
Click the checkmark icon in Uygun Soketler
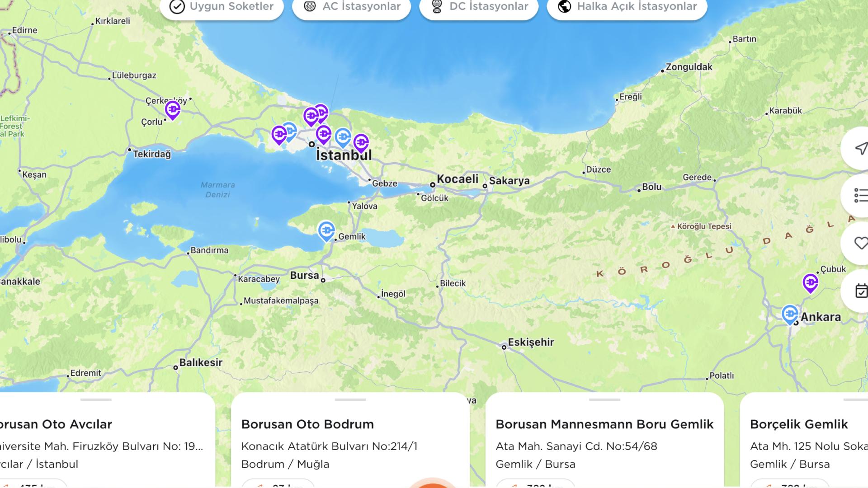tap(177, 7)
